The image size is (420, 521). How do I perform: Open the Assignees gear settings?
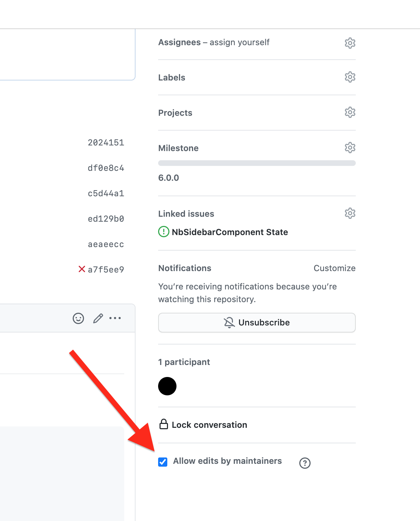click(350, 43)
